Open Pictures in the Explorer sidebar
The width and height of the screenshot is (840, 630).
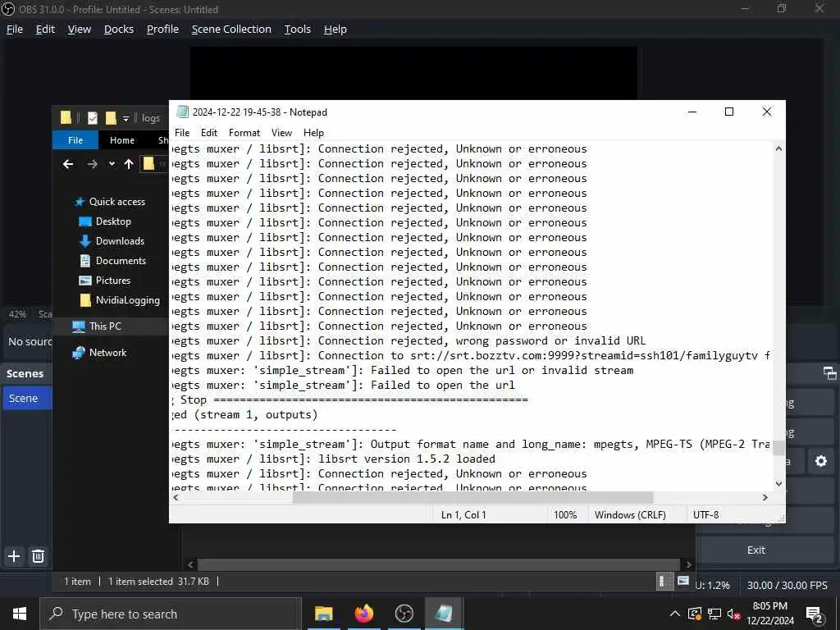tap(113, 281)
